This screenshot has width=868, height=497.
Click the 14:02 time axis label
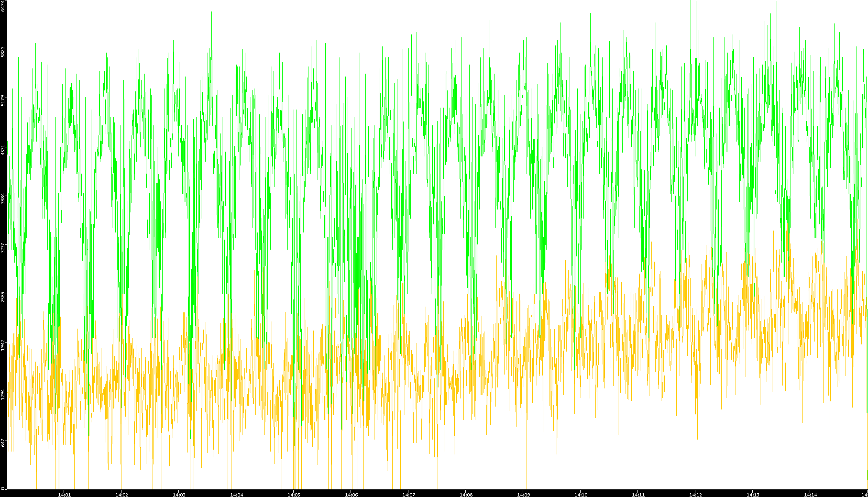tap(121, 495)
